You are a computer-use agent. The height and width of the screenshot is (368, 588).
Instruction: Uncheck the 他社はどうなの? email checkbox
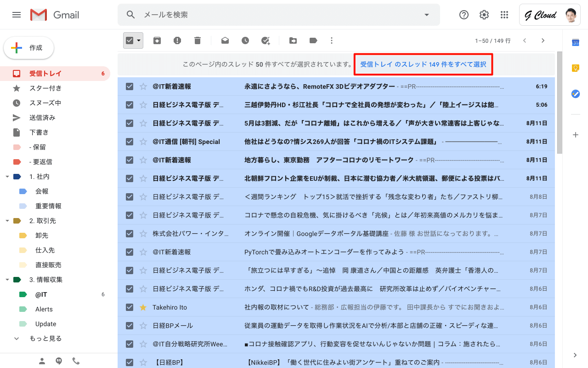(x=130, y=142)
